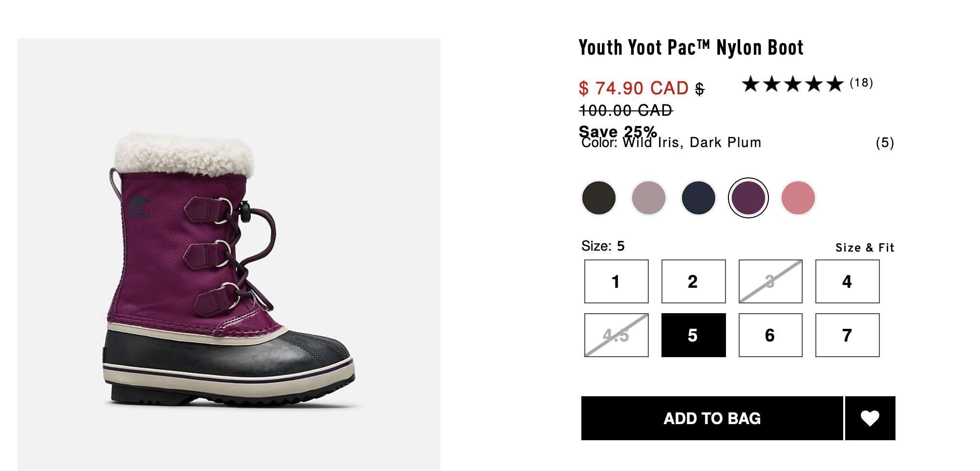Add boot to wishlist with heart icon
The height and width of the screenshot is (471, 980).
pyautogui.click(x=870, y=418)
